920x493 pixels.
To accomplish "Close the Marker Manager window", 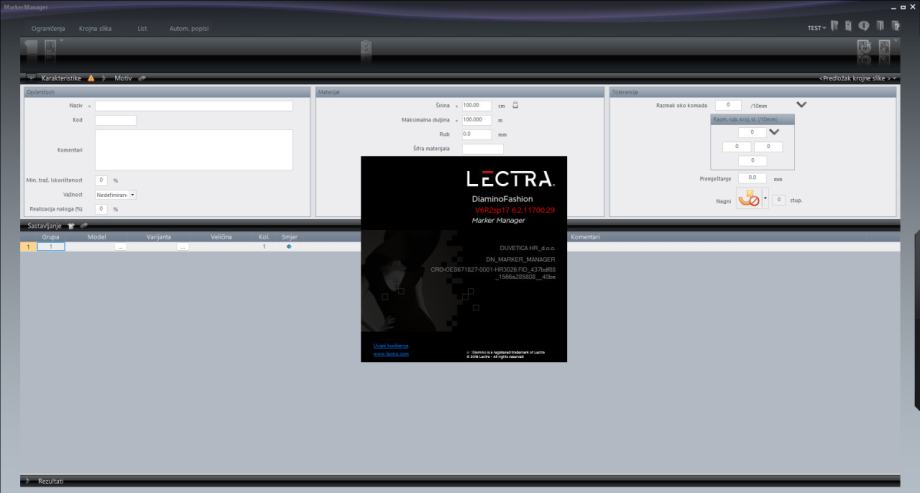I will tap(912, 7).
